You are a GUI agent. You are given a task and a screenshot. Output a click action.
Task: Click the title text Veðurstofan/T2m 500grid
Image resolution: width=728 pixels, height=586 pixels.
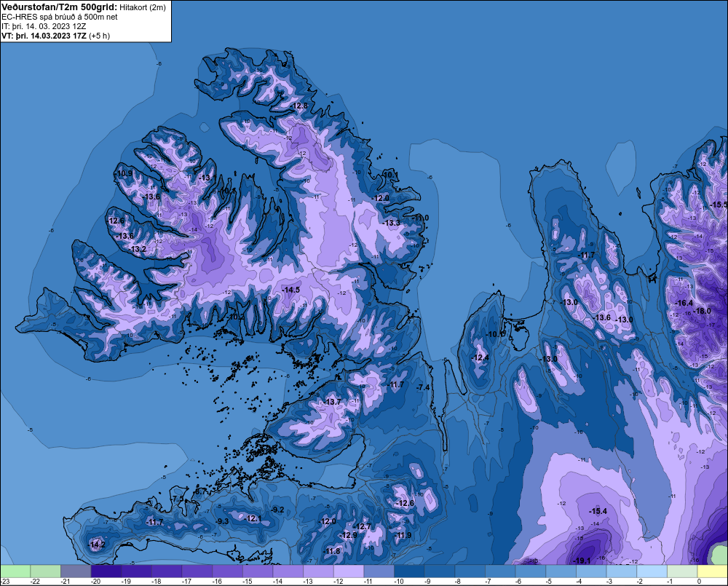coord(59,7)
